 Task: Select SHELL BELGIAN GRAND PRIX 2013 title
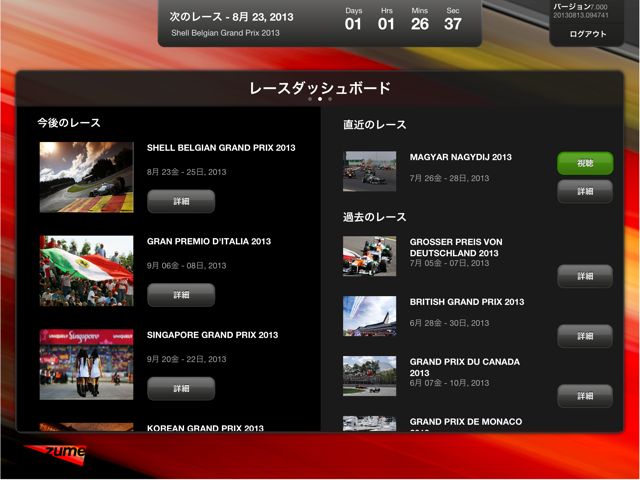221,148
